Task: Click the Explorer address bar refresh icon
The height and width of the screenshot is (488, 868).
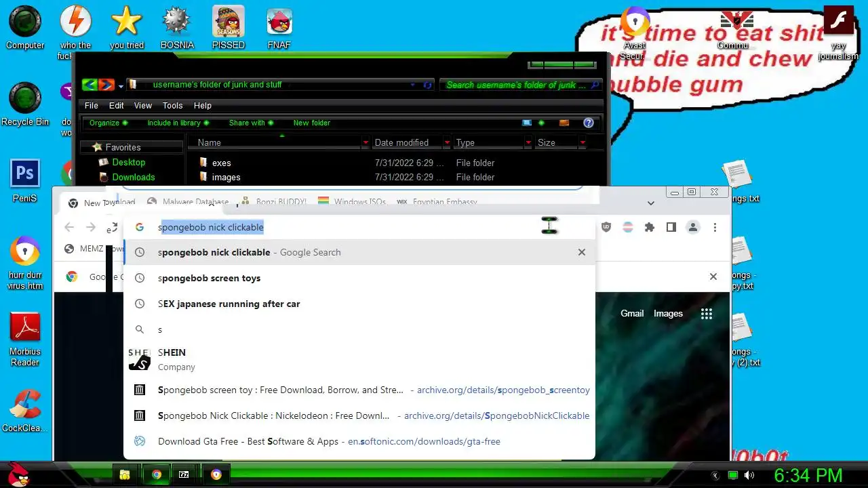Action: coord(428,85)
